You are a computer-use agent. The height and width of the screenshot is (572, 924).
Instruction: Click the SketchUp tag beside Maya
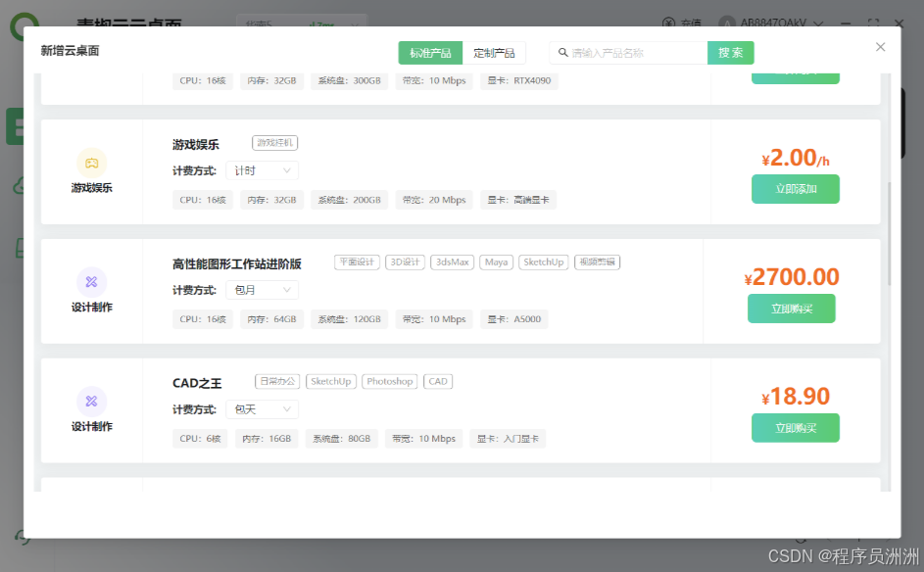click(543, 262)
